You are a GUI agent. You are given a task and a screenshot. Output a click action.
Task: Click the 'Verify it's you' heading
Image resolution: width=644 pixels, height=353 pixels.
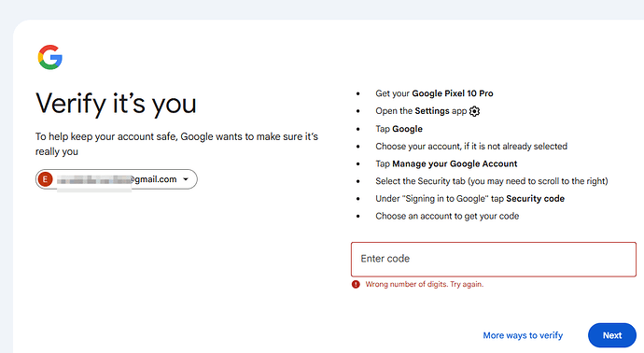click(x=117, y=104)
